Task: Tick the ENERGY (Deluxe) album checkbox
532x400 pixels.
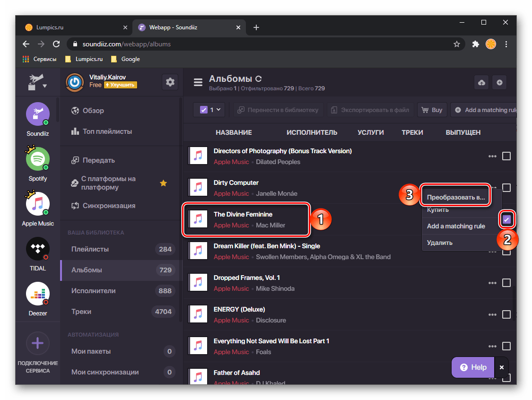Action: coord(506,314)
